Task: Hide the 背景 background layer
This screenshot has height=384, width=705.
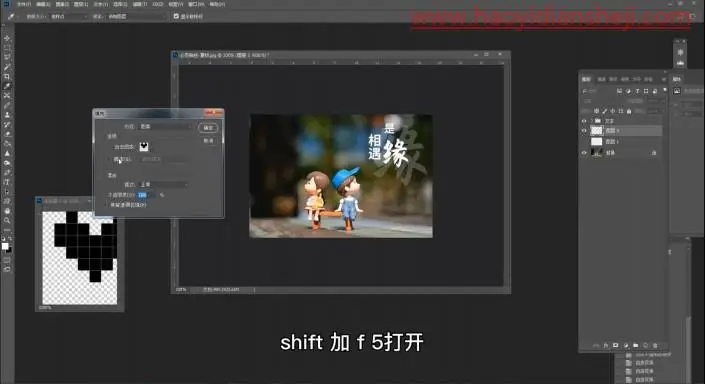Action: (584, 153)
